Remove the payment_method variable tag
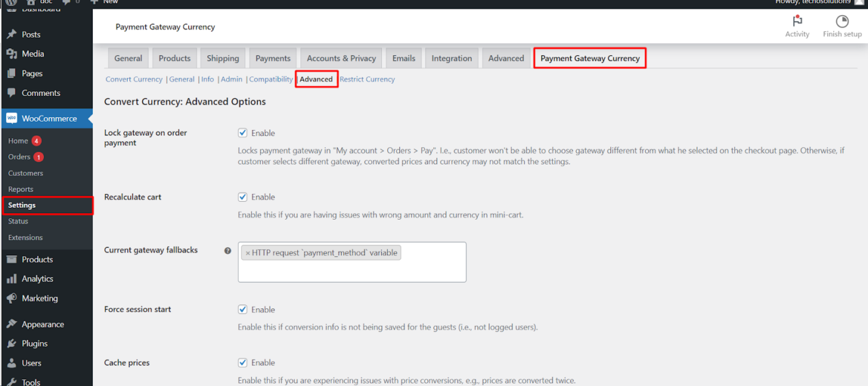This screenshot has height=386, width=868. [248, 252]
